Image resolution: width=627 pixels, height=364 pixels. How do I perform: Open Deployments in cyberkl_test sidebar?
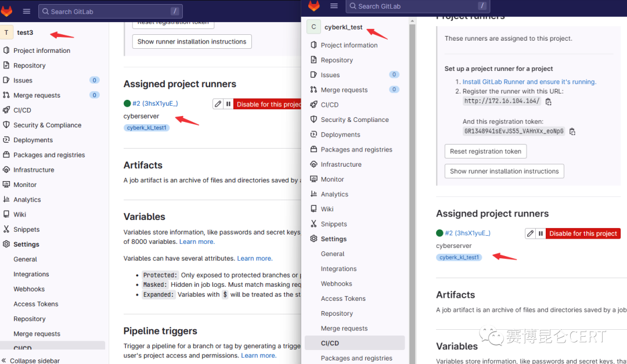[x=340, y=135]
